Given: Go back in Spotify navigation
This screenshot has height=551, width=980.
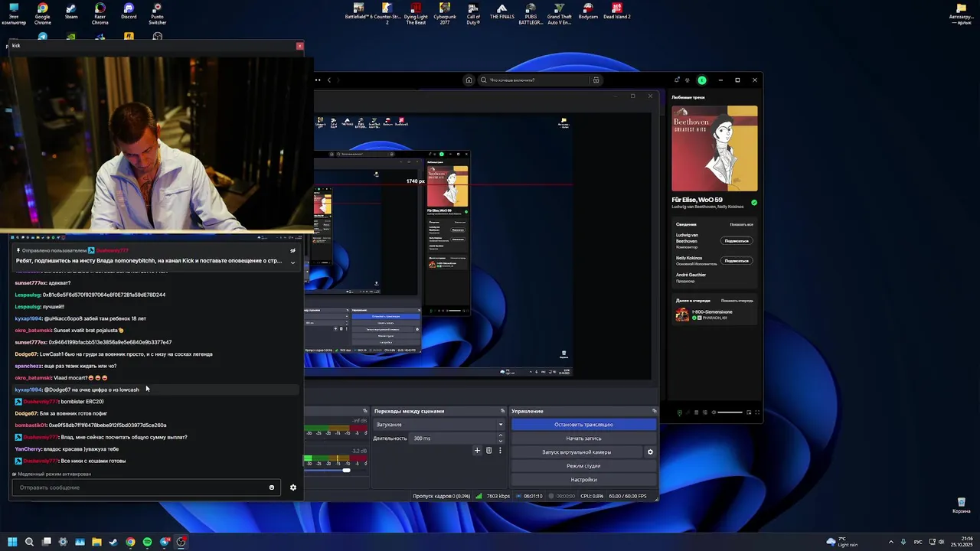Looking at the screenshot, I should [x=329, y=80].
